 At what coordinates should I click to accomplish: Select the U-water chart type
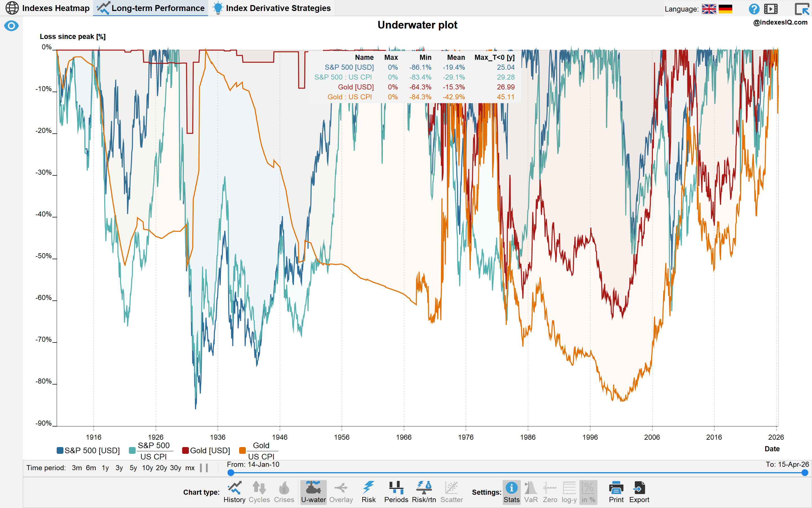pos(314,492)
